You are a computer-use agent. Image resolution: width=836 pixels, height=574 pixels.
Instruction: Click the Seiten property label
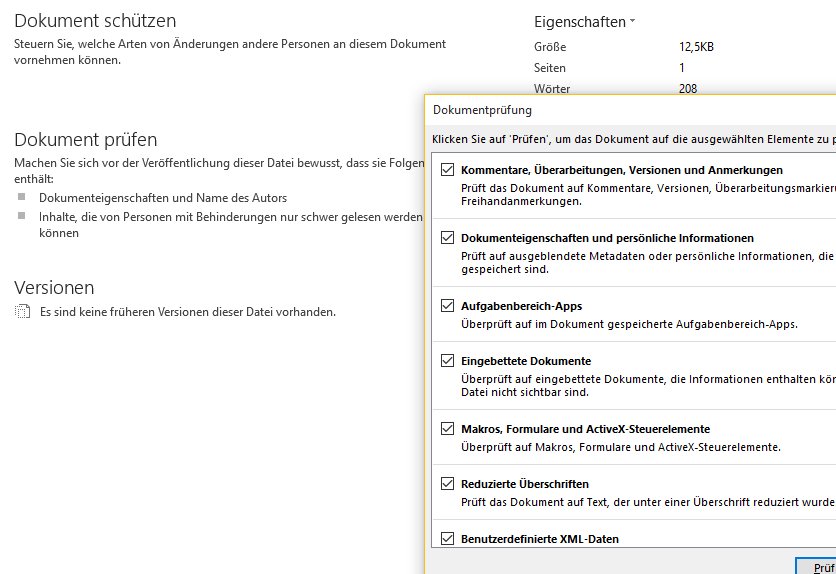pos(550,68)
